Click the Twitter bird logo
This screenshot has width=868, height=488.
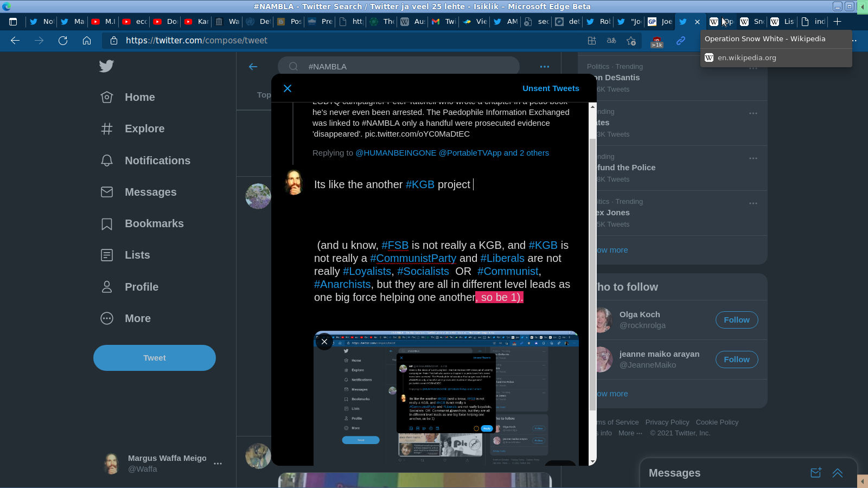tap(106, 66)
